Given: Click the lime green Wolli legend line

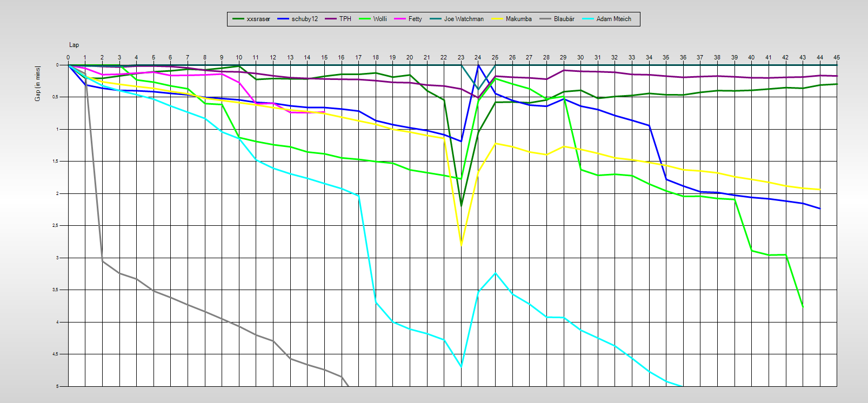Looking at the screenshot, I should pos(365,19).
